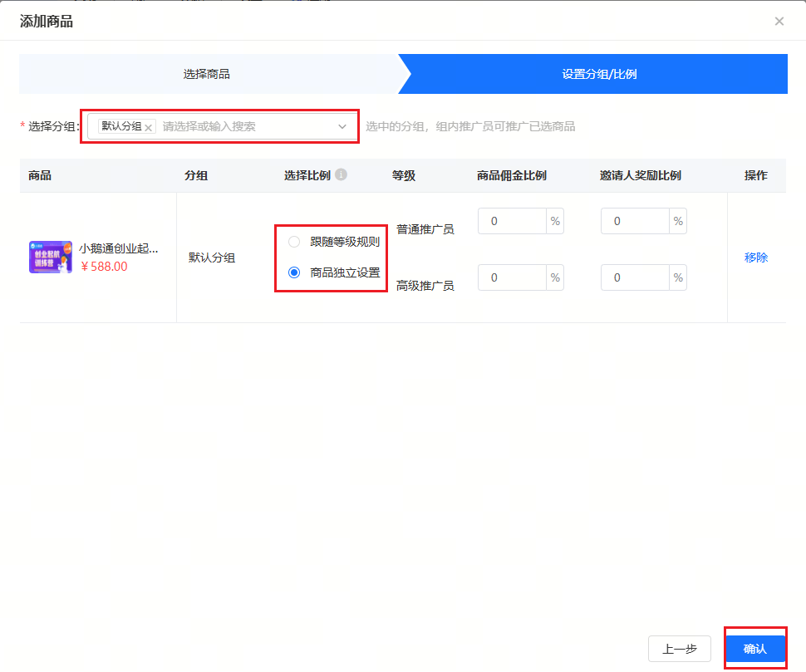Focus the 高级推广员 邀请人奖励比例 input
806x672 pixels.
click(x=636, y=277)
